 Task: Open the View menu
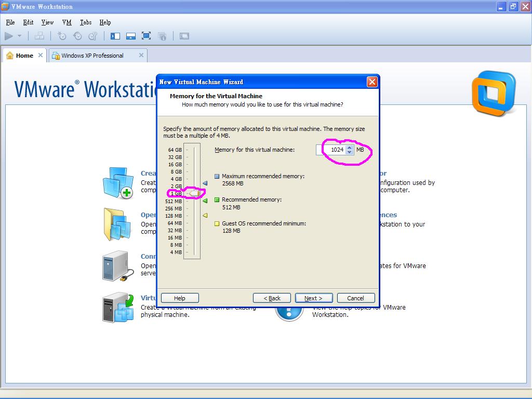(47, 22)
